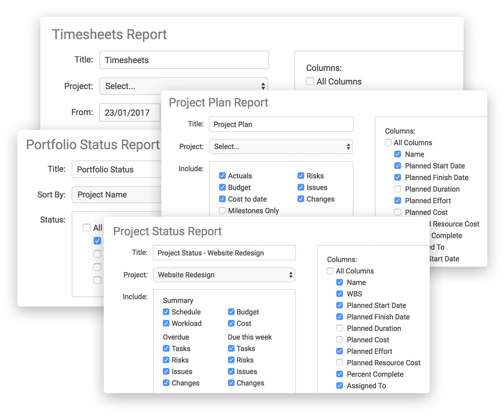Screen dimensions: 504x420
Task: Tick All checkbox in Portfolio Status list
Action: pyautogui.click(x=87, y=228)
